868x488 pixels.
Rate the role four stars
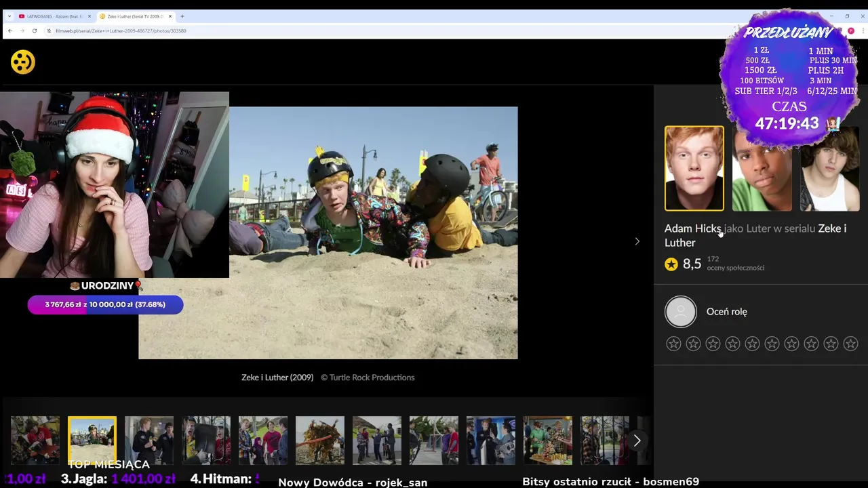[732, 344]
